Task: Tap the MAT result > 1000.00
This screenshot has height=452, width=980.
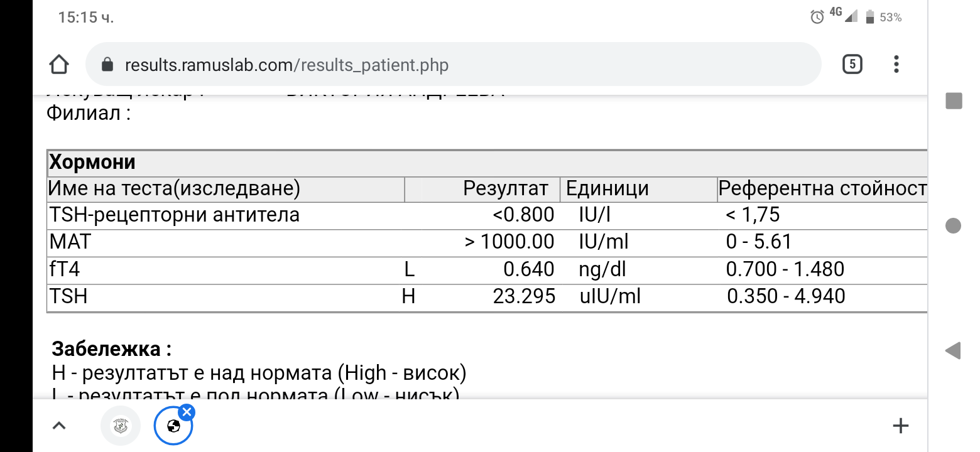Action: pos(509,242)
